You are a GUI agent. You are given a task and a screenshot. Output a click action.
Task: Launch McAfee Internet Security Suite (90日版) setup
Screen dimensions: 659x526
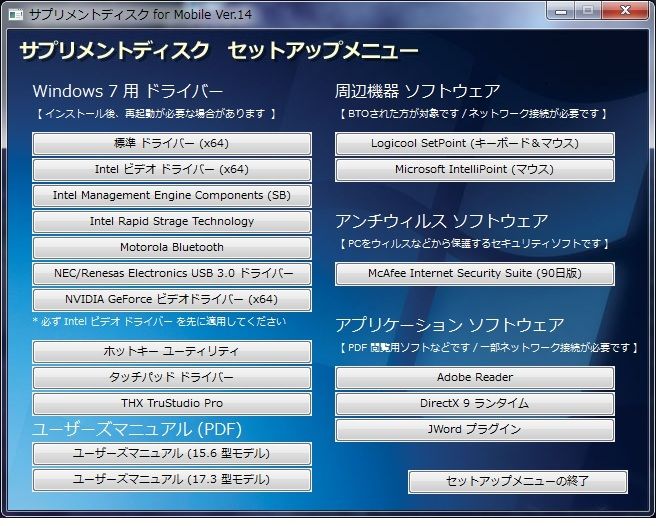pyautogui.click(x=475, y=274)
